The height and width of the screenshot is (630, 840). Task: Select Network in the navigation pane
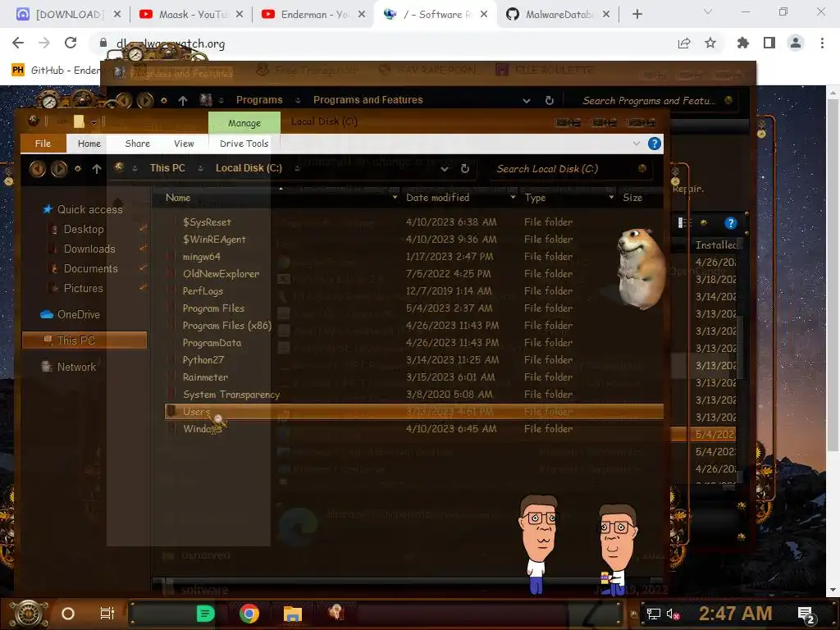pyautogui.click(x=69, y=367)
